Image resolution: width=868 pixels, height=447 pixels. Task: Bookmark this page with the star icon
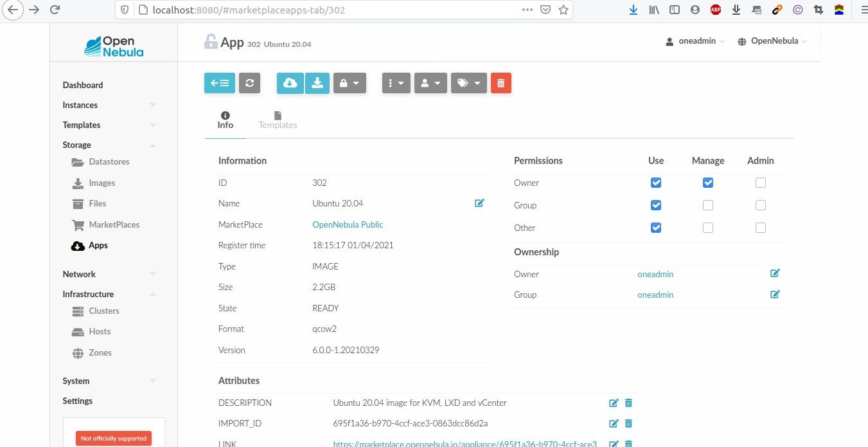[563, 10]
